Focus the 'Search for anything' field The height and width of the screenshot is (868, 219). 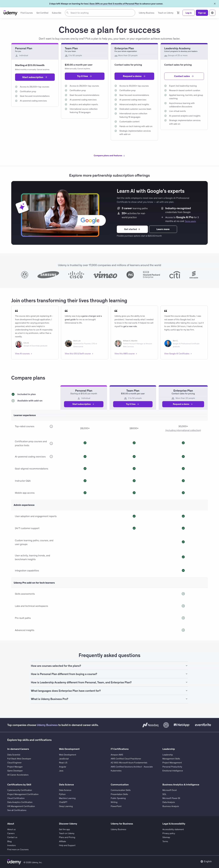coord(100,13)
